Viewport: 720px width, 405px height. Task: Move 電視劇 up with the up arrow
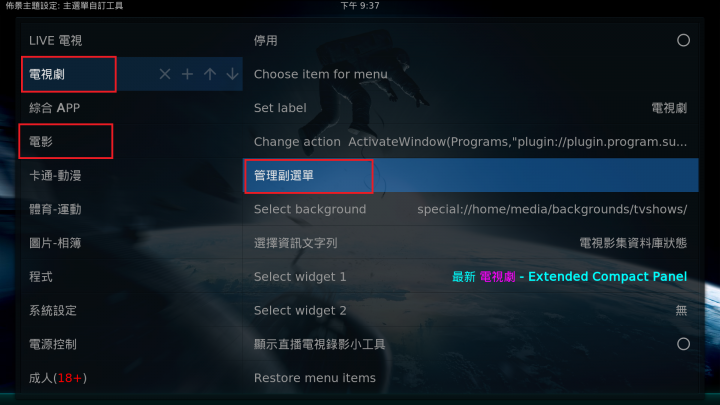tap(210, 74)
